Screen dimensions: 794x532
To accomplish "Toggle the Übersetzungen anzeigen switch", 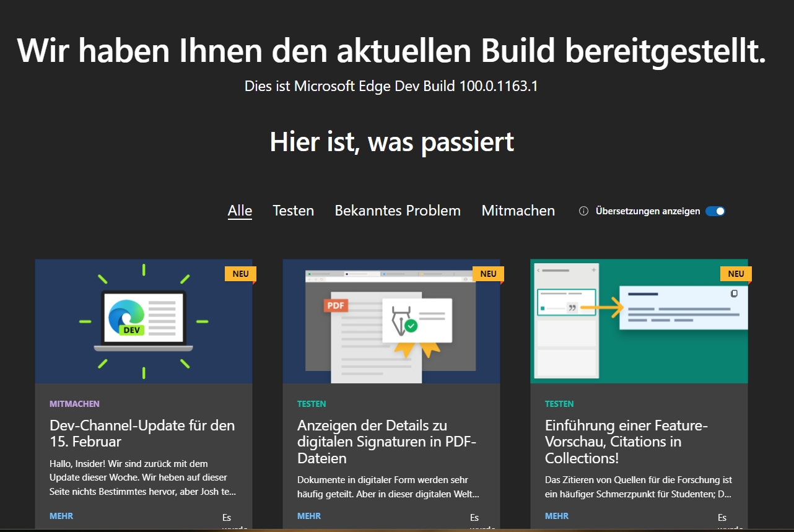I will pos(715,211).
